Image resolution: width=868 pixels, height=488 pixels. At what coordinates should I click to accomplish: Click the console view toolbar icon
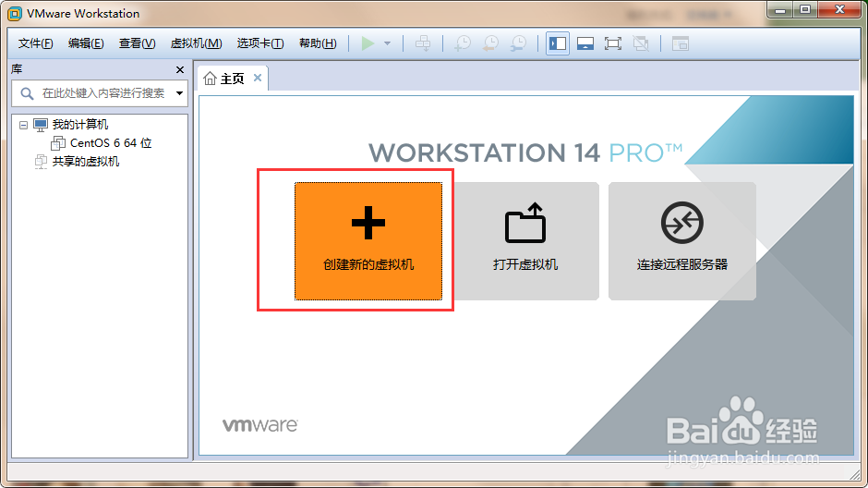coord(680,43)
